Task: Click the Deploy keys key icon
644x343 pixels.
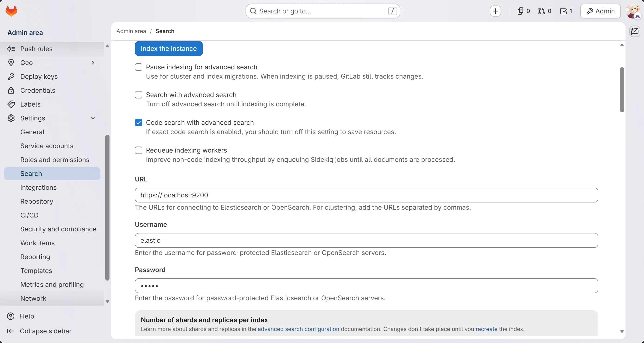Action: [11, 77]
